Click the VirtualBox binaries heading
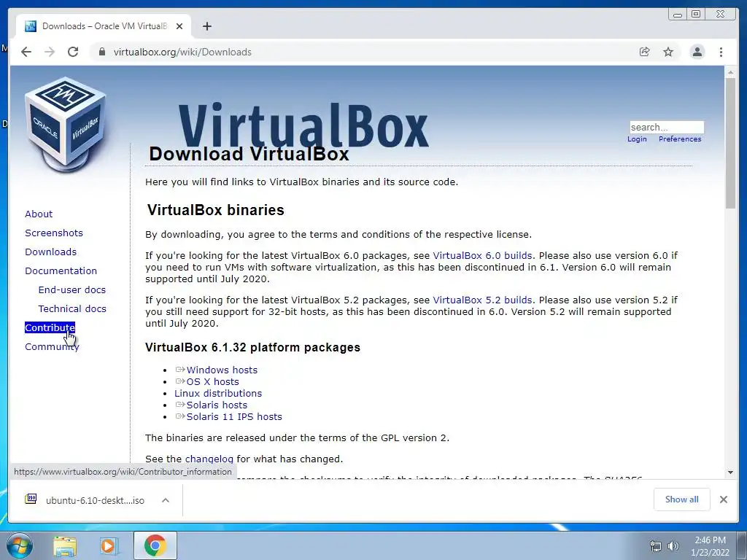Screen dimensions: 747x560 click(x=215, y=210)
